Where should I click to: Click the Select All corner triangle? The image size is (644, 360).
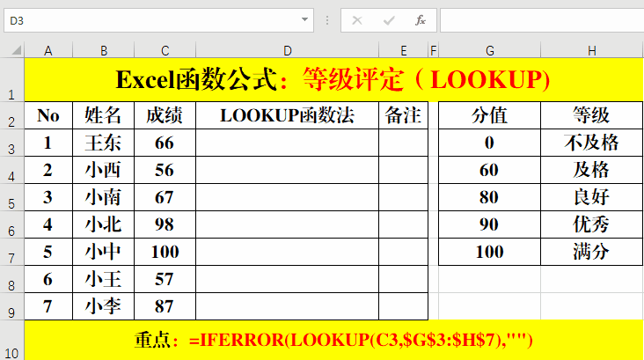click(17, 50)
